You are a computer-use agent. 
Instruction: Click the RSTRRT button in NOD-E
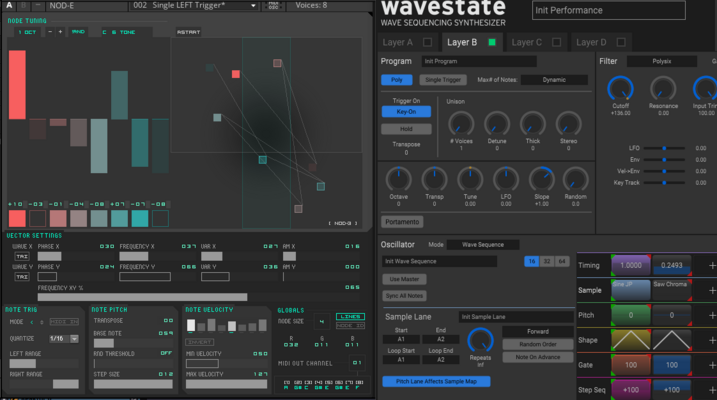pyautogui.click(x=188, y=32)
